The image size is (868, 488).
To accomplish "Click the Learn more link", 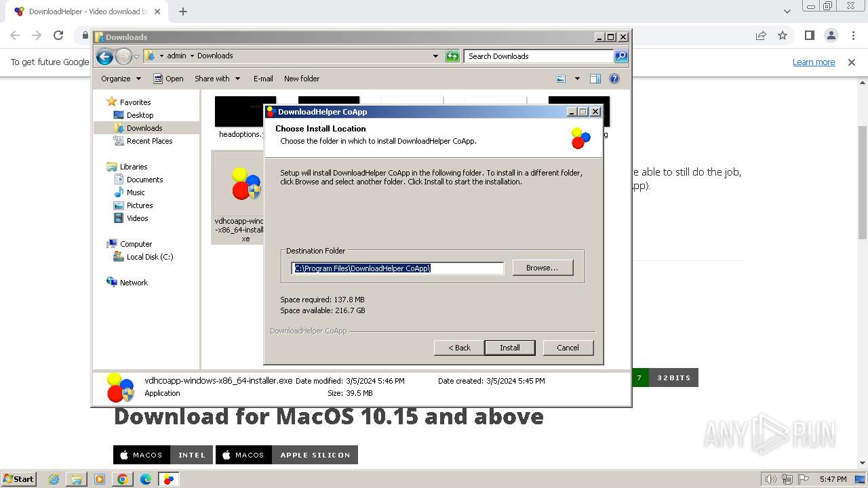I will (x=814, y=62).
